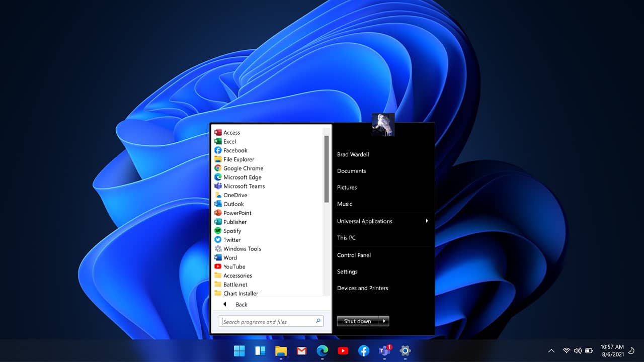Open OneDrive from the start menu
The width and height of the screenshot is (644, 362).
pyautogui.click(x=231, y=195)
